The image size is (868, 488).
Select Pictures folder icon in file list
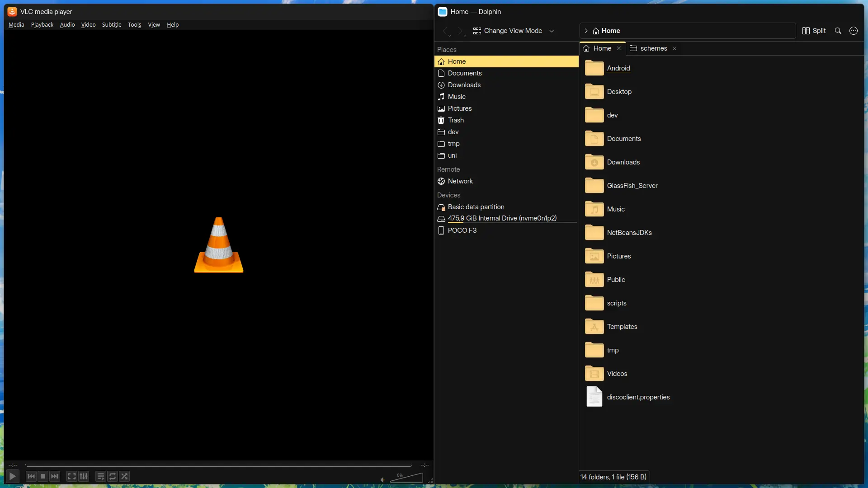[594, 256]
